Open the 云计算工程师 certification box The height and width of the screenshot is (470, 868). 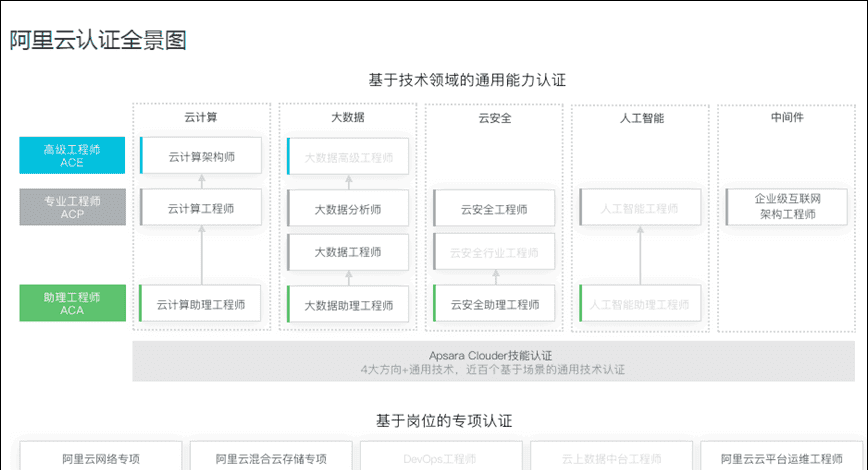201,208
